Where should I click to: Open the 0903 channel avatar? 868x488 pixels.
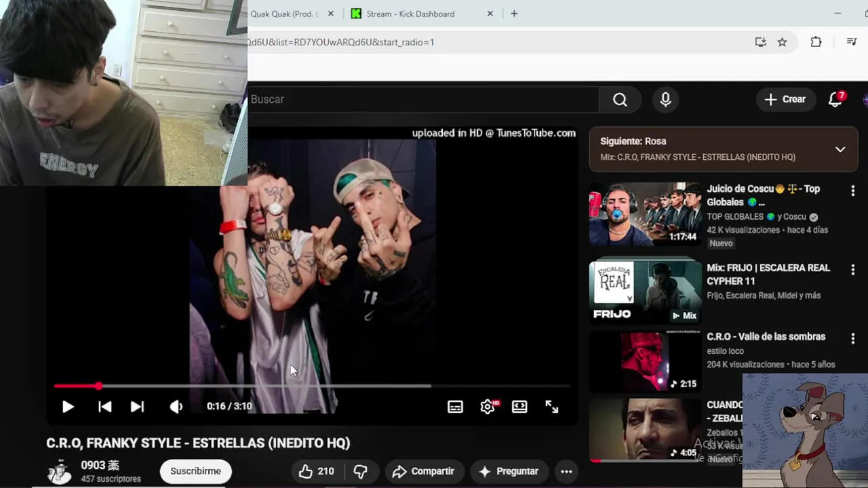(60, 472)
